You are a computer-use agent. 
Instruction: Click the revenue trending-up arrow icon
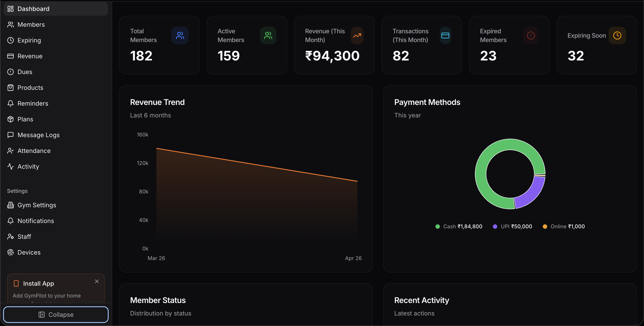tap(357, 35)
